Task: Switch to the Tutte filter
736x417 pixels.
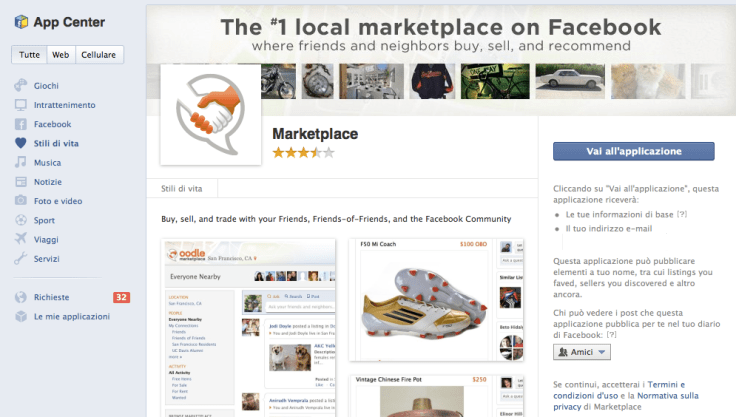Action: (x=29, y=54)
